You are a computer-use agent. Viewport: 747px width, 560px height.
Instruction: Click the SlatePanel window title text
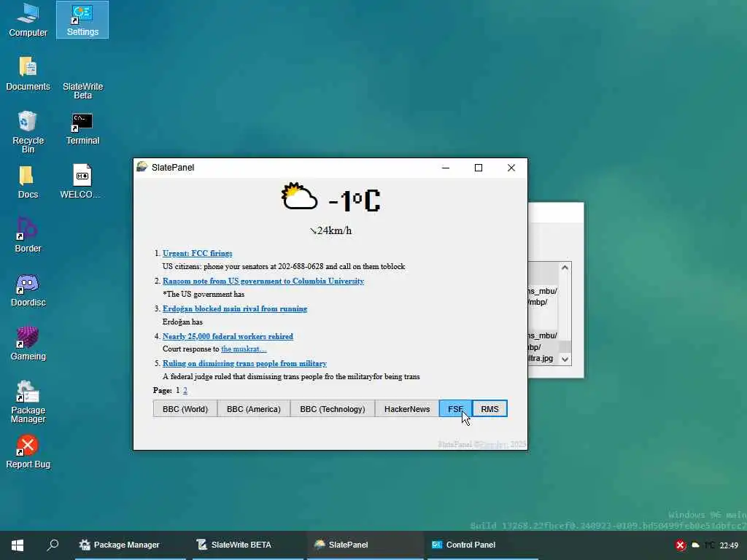173,167
